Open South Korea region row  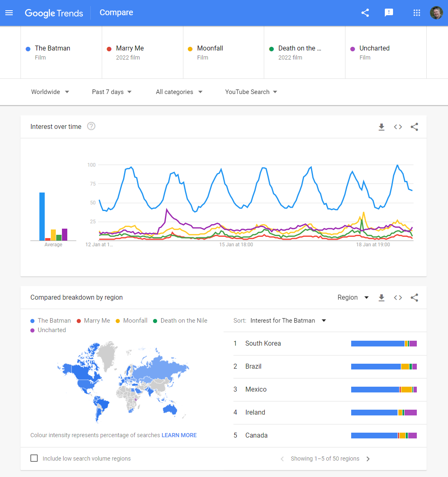tap(330, 344)
